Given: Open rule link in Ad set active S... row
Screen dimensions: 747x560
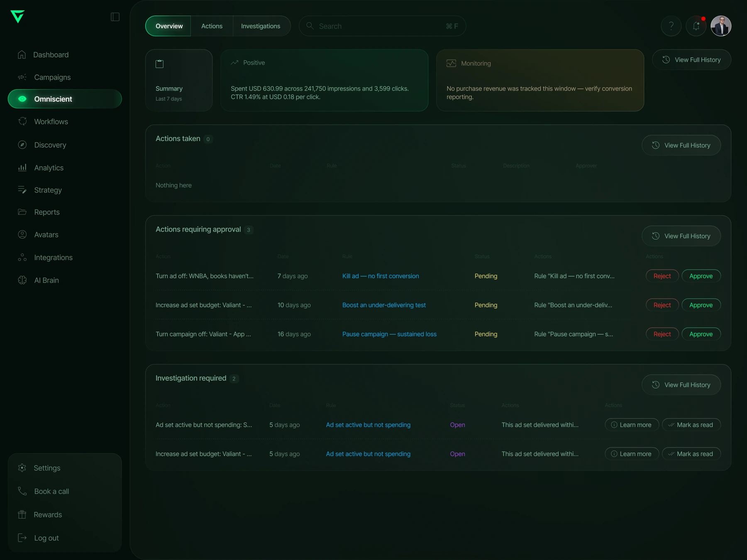Looking at the screenshot, I should coord(368,425).
